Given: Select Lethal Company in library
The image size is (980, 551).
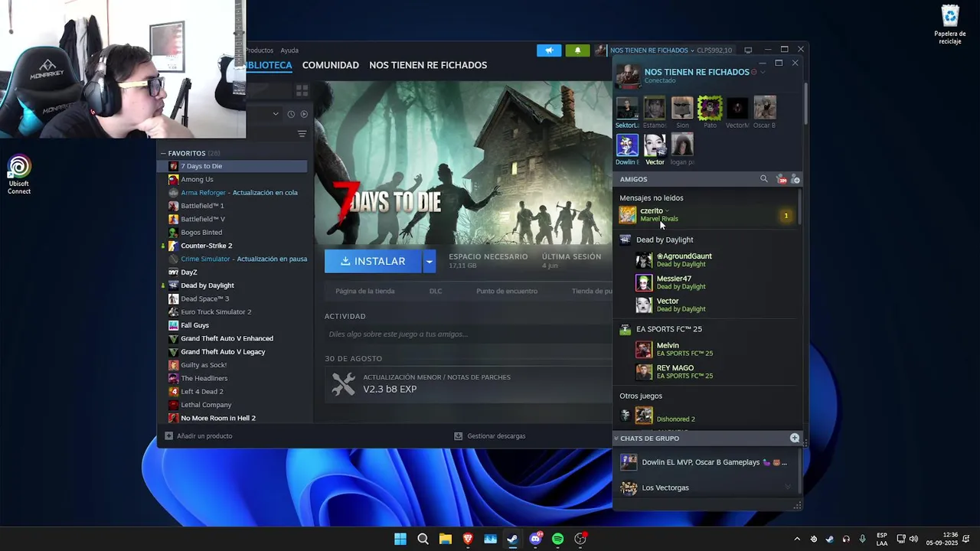Looking at the screenshot, I should pos(206,405).
